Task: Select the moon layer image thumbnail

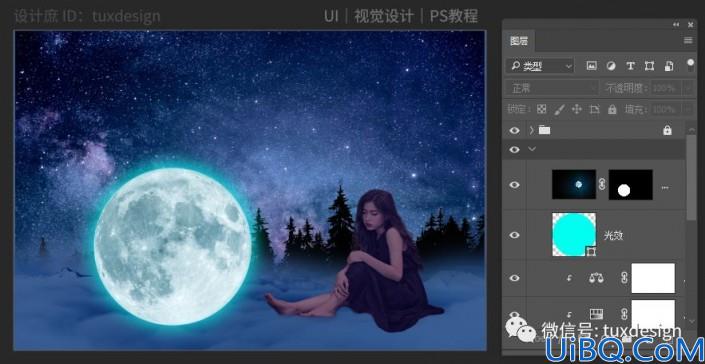Action: click(x=574, y=184)
